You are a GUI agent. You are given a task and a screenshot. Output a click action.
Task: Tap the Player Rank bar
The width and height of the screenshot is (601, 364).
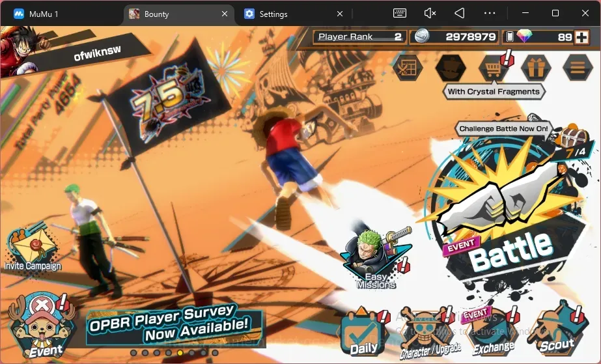[359, 36]
